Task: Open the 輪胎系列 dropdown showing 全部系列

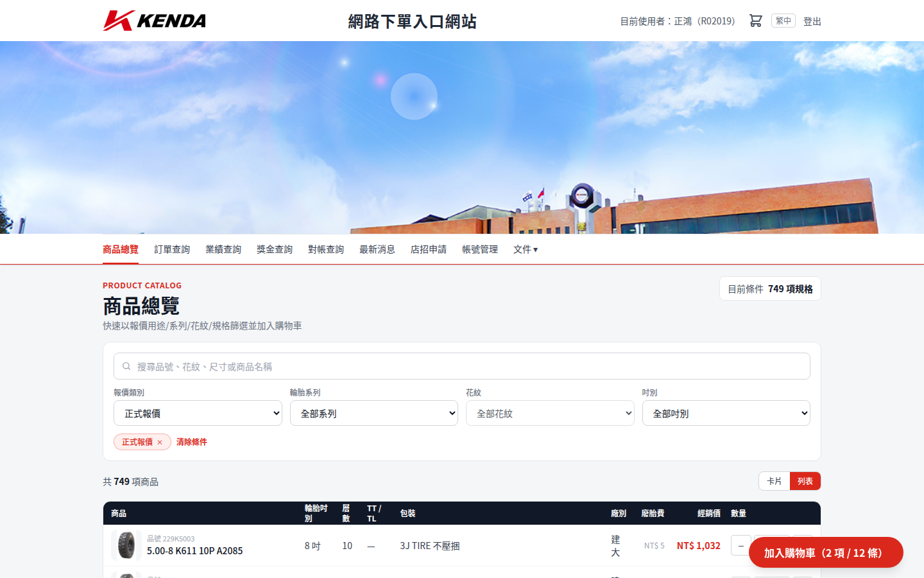Action: coord(374,413)
